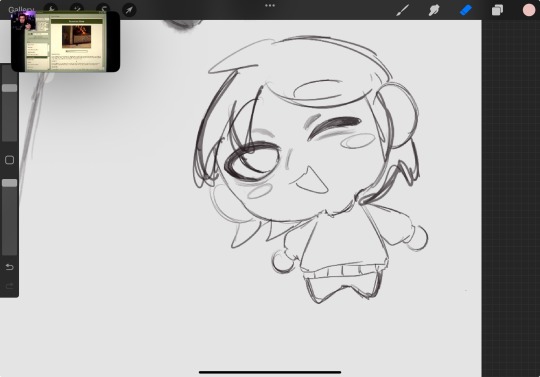
Task: Open the color picker from pink circle
Action: 529,10
